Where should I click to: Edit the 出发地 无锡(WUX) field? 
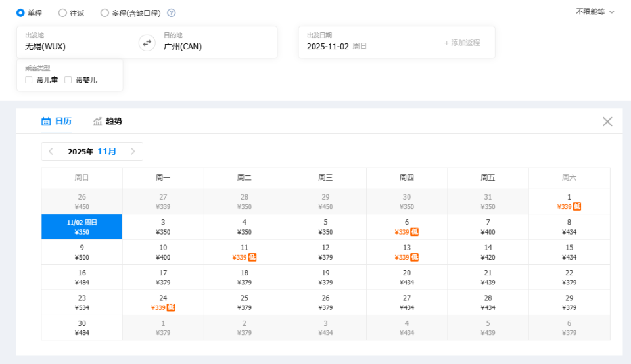pyautogui.click(x=72, y=46)
